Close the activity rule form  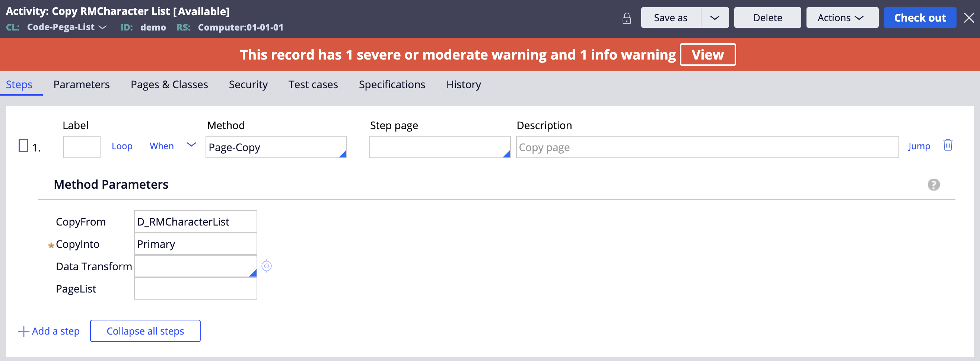[969, 17]
